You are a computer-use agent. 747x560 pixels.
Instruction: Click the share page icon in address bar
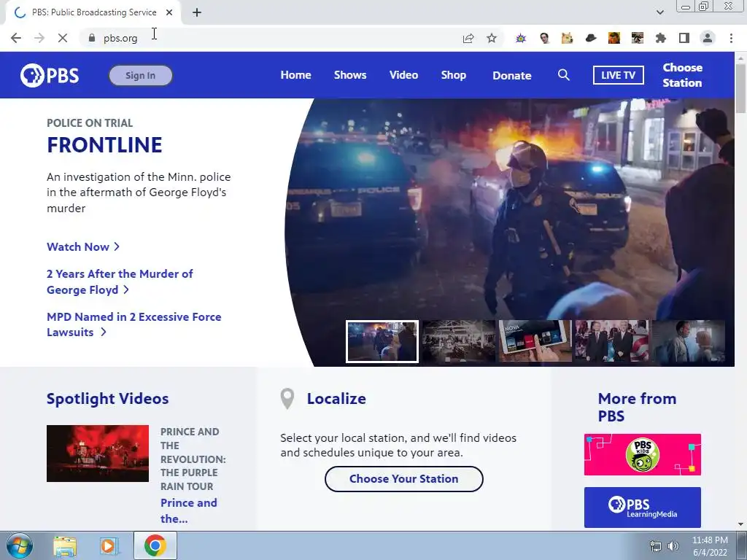click(x=468, y=38)
